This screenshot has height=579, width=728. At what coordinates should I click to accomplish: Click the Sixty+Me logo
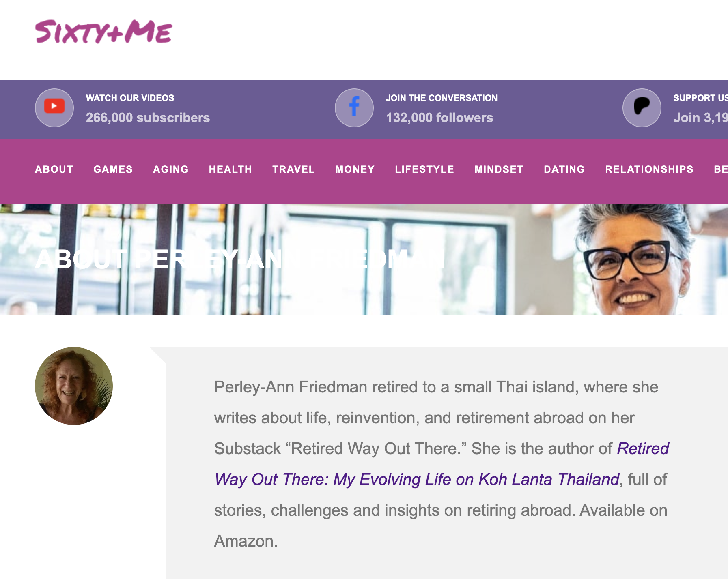click(104, 32)
